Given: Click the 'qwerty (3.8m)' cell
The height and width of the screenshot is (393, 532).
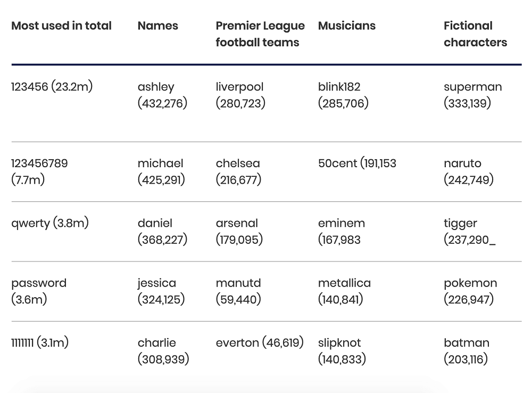Looking at the screenshot, I should click(49, 223).
